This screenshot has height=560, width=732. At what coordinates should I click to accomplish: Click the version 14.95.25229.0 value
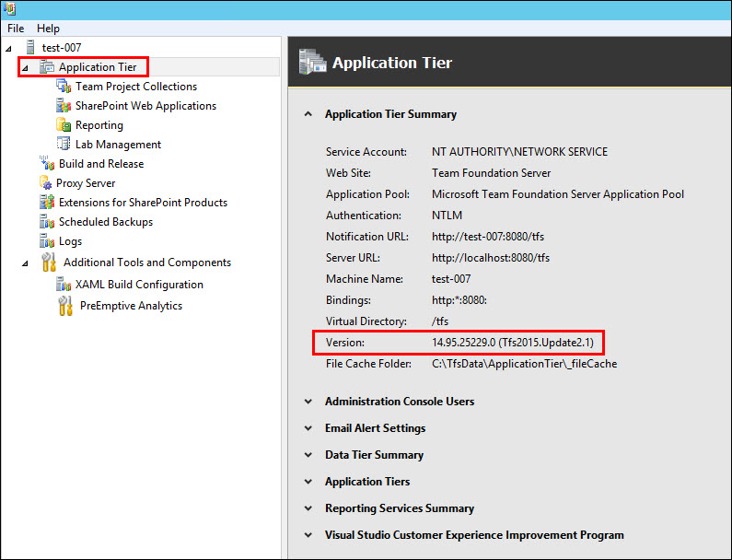[513, 343]
